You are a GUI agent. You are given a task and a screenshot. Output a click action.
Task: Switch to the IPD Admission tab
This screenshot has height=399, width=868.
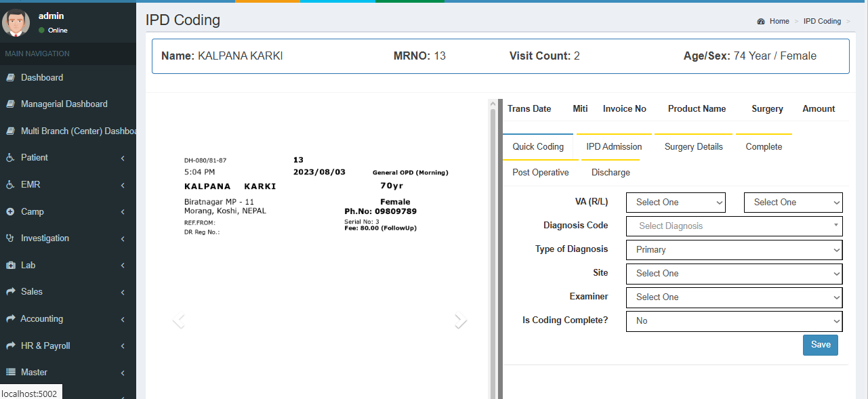point(614,147)
